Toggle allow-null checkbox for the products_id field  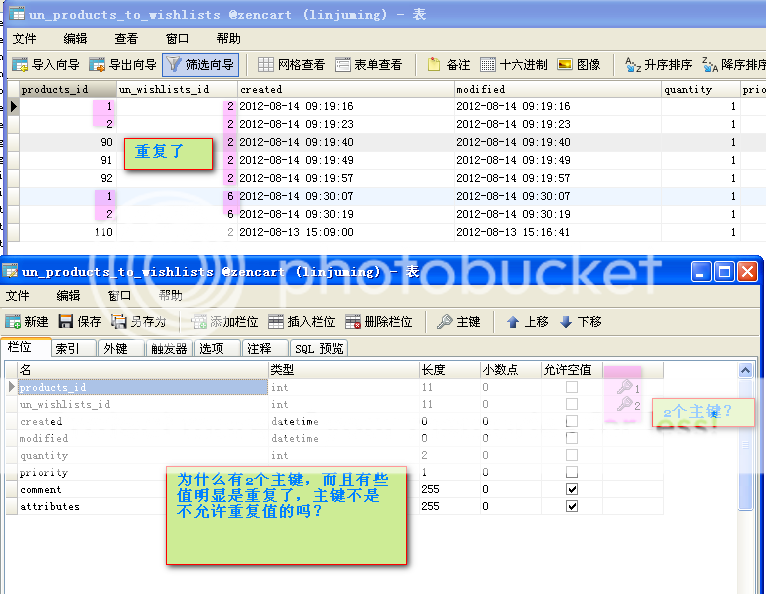(571, 388)
